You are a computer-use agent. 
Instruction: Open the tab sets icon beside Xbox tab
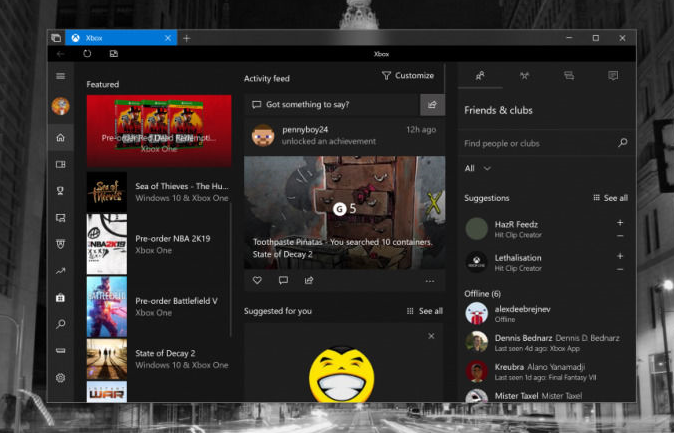(56, 38)
